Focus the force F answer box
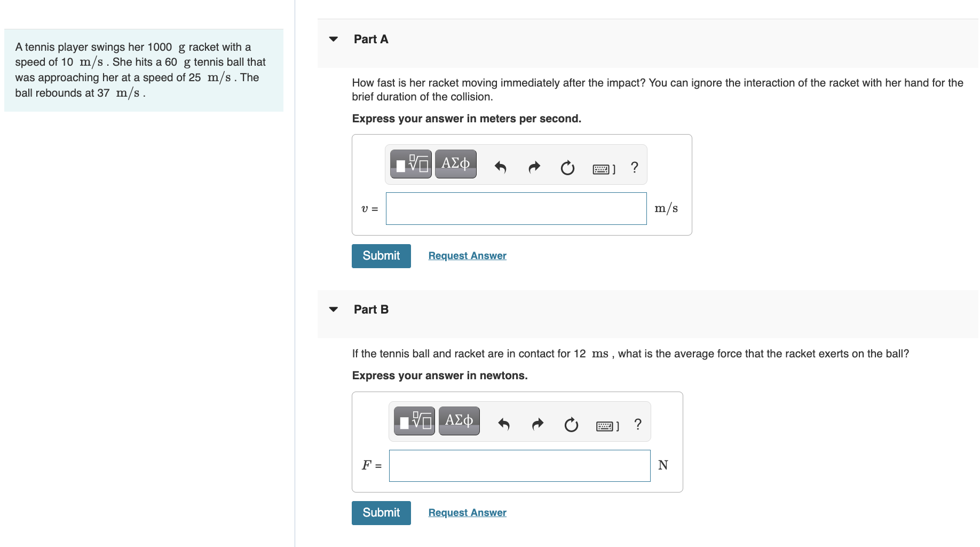 [x=520, y=466]
